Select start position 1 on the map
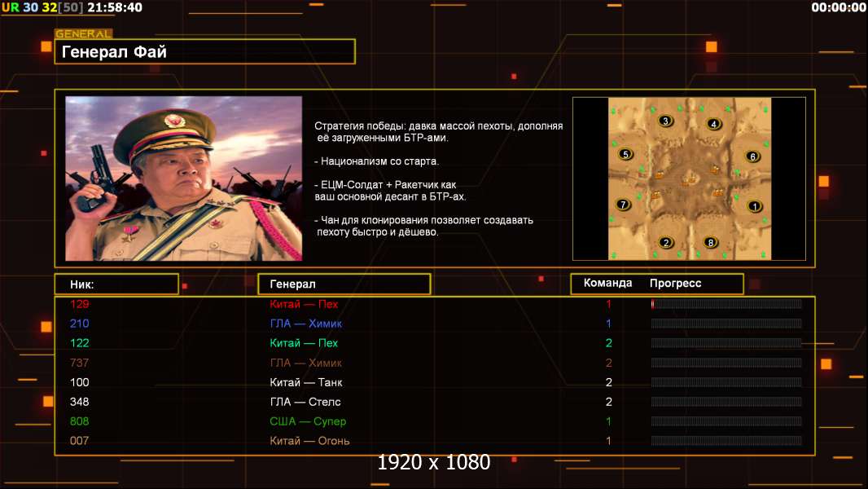Image resolution: width=868 pixels, height=489 pixels. pyautogui.click(x=755, y=206)
